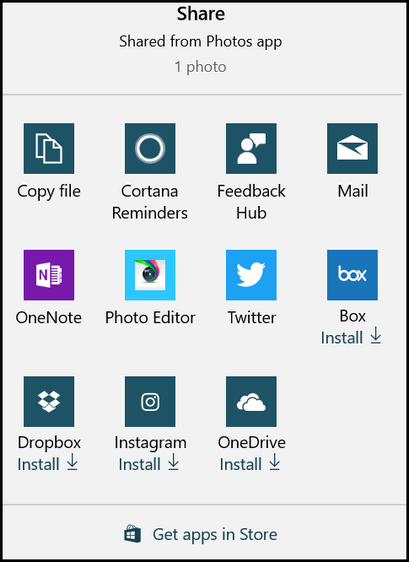Viewport: 409px width, 562px height.
Task: Share via Cortana Reminders icon
Action: coord(150,148)
